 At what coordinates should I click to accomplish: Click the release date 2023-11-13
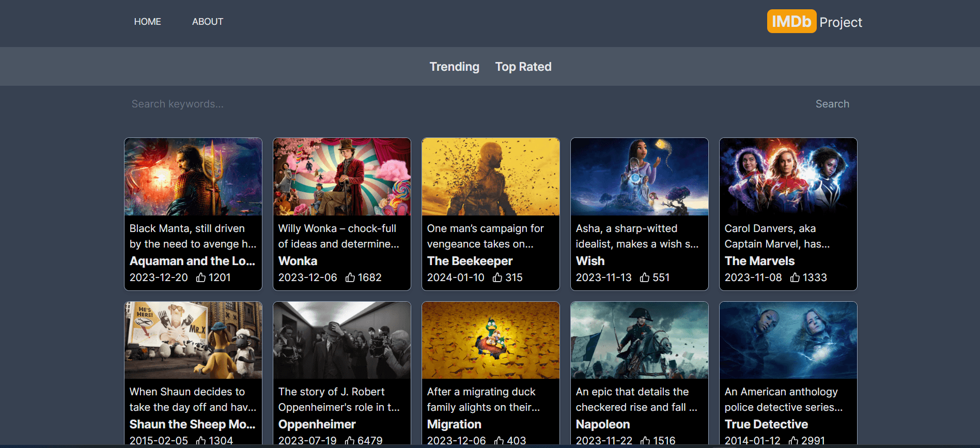coord(603,277)
